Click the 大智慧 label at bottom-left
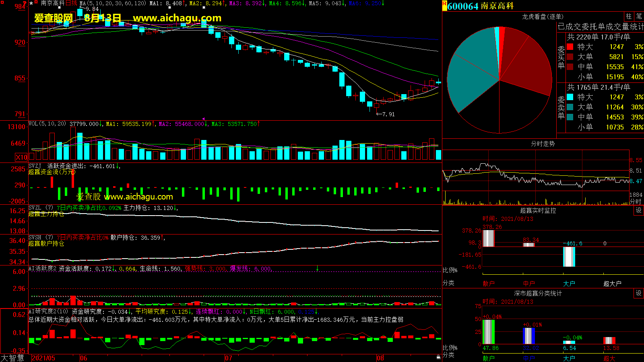This screenshot has height=362, width=644. point(12,358)
